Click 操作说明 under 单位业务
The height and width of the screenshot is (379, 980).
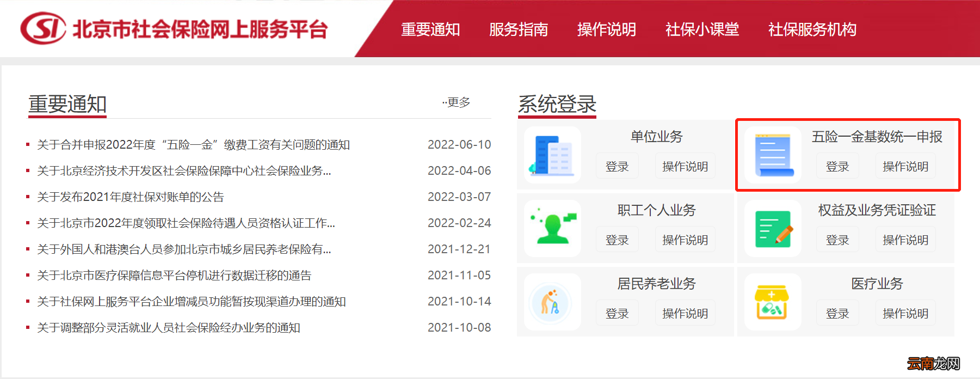pos(685,167)
